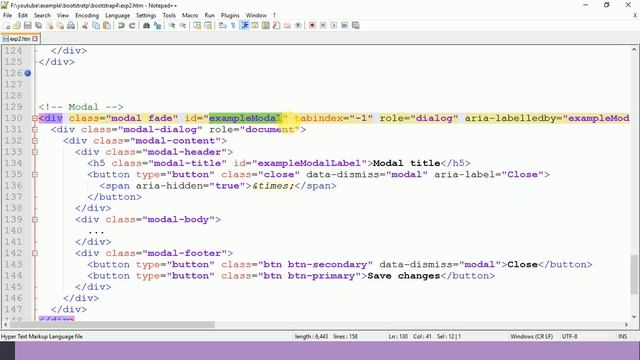Create a new file with toolbar icon
Image resolution: width=640 pixels, height=360 pixels.
(x=7, y=25)
